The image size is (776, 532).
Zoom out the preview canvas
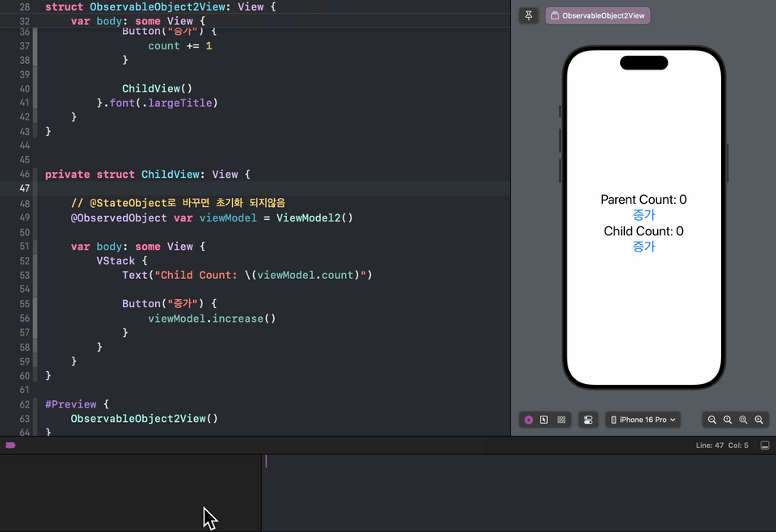click(711, 420)
